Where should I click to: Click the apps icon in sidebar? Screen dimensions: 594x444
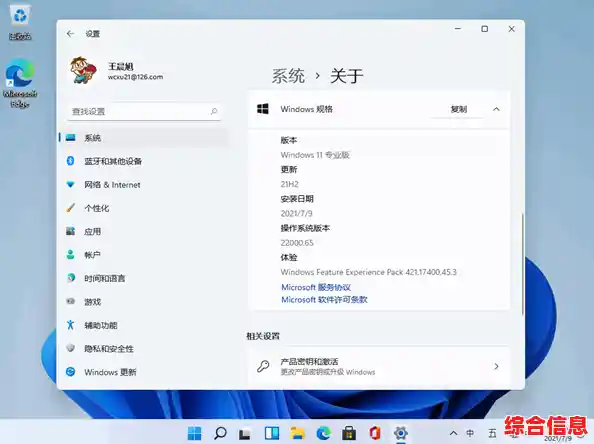tap(70, 231)
